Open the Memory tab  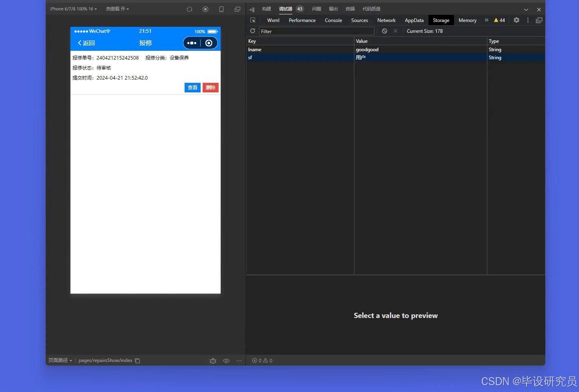pos(468,20)
